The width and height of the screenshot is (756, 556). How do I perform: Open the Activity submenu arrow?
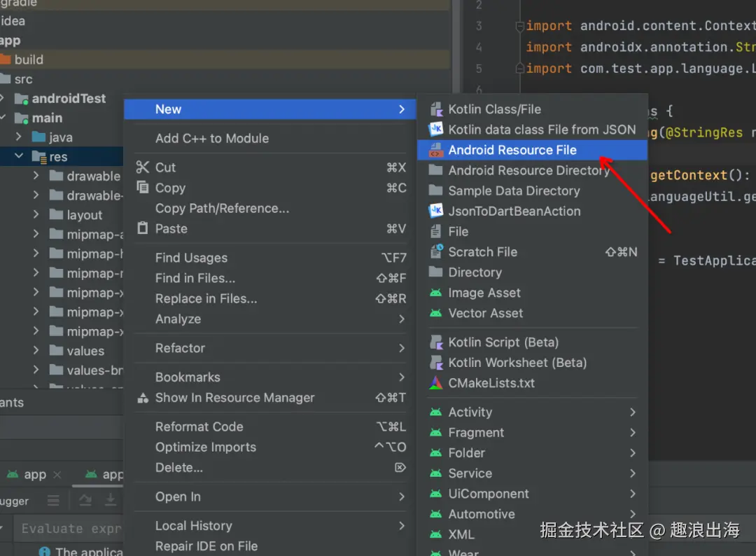(632, 412)
